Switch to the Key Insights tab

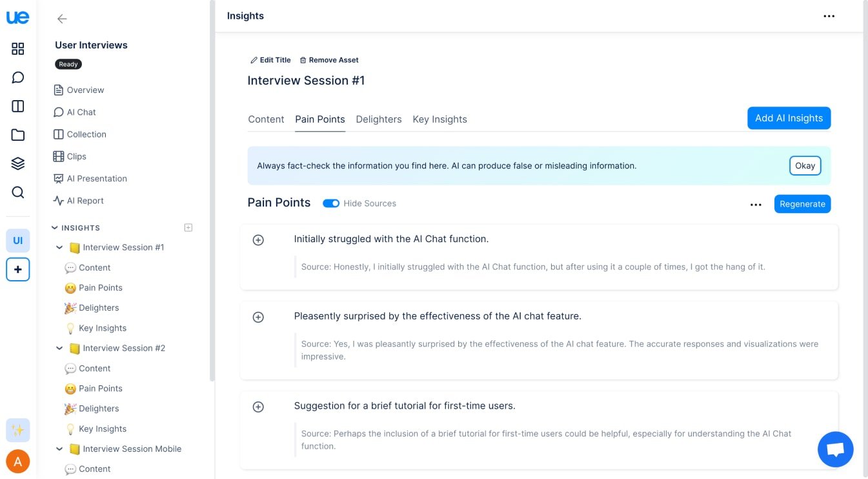click(x=439, y=119)
